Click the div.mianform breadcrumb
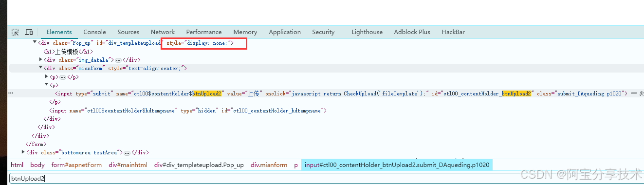The width and height of the screenshot is (644, 185). click(269, 165)
